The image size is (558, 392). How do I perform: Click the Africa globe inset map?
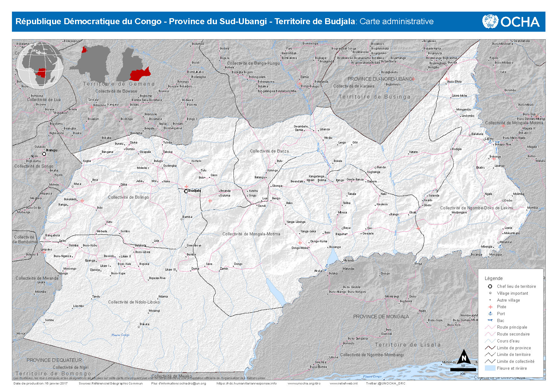coord(40,66)
